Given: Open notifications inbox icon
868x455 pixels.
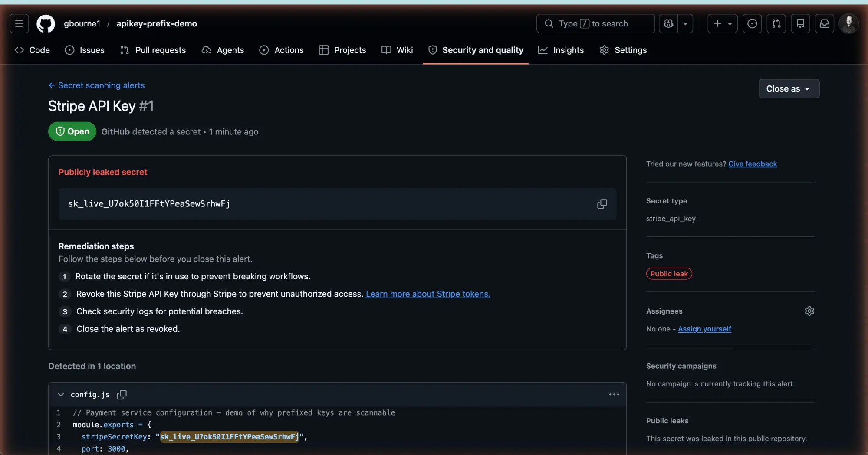Looking at the screenshot, I should click(825, 23).
